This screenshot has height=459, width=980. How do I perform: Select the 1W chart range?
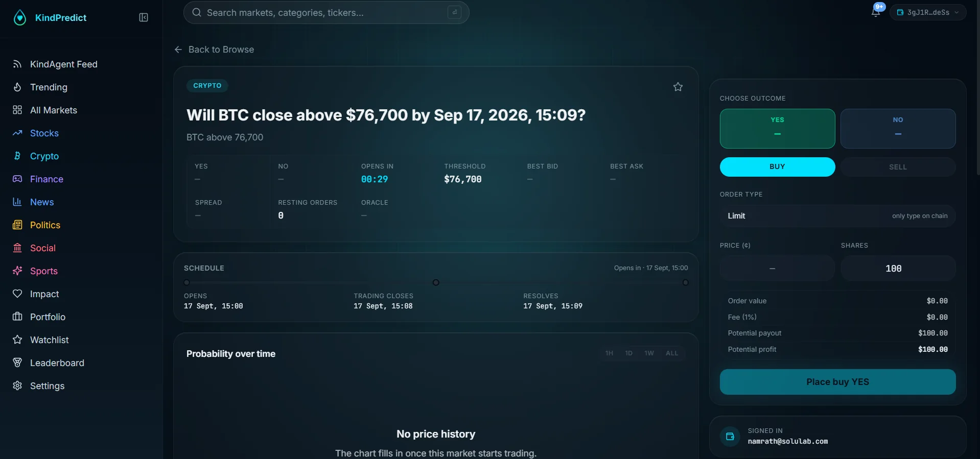tap(649, 353)
